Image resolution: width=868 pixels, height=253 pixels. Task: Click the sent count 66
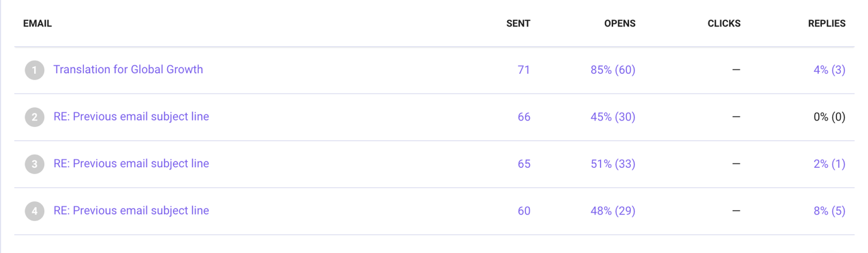524,117
